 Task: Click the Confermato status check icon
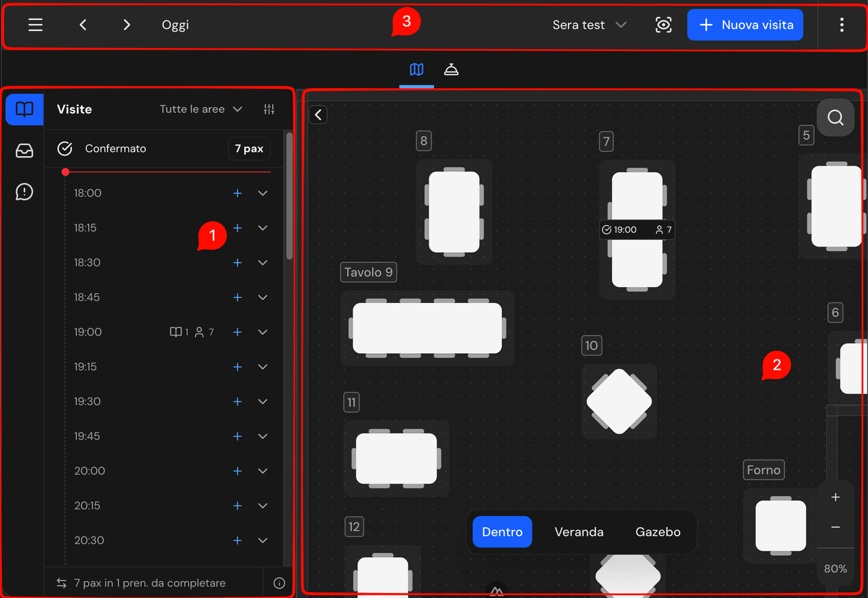click(x=65, y=149)
